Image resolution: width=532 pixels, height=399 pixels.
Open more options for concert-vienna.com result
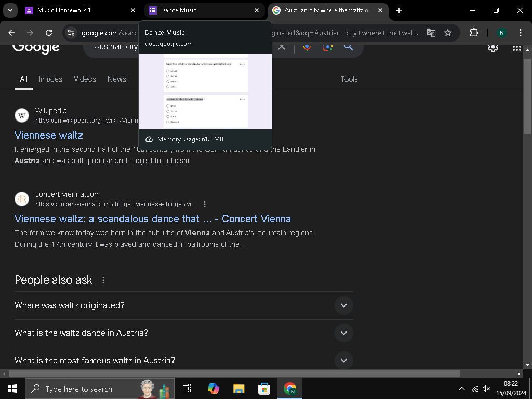coord(205,204)
